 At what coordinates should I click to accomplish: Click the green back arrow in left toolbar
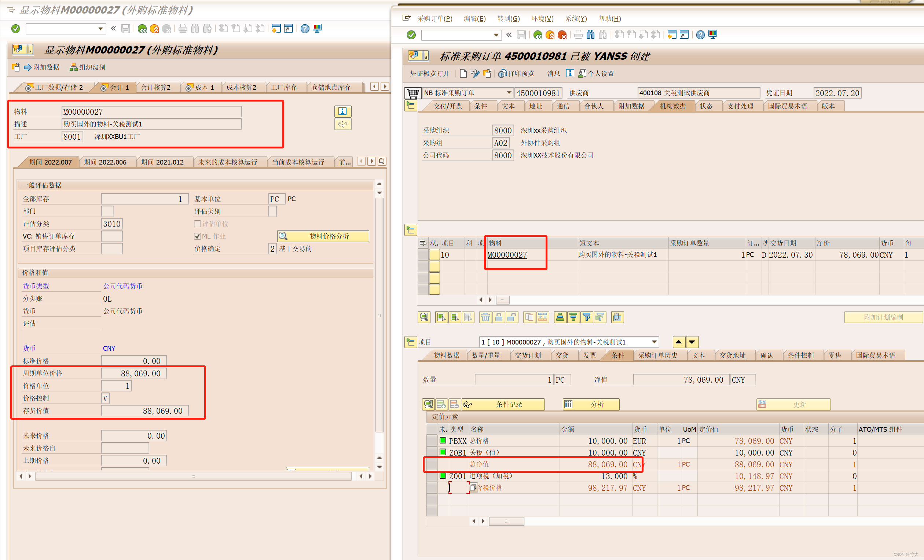pos(142,29)
